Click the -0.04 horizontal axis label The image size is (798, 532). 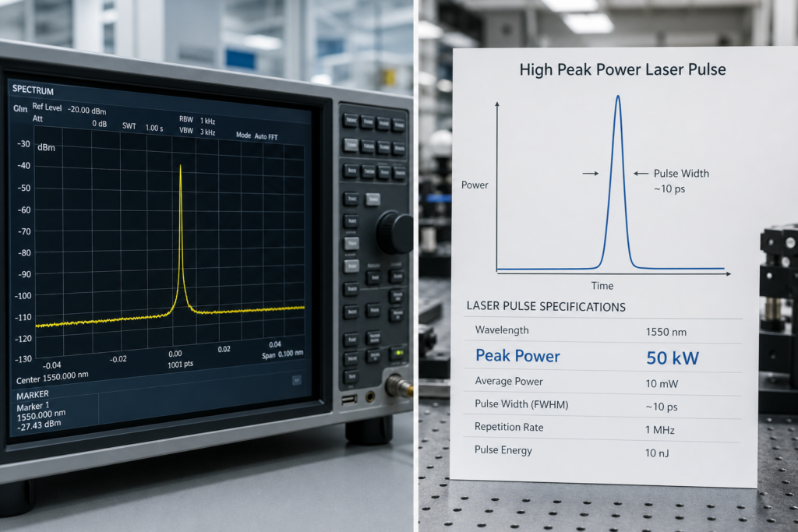pos(51,365)
